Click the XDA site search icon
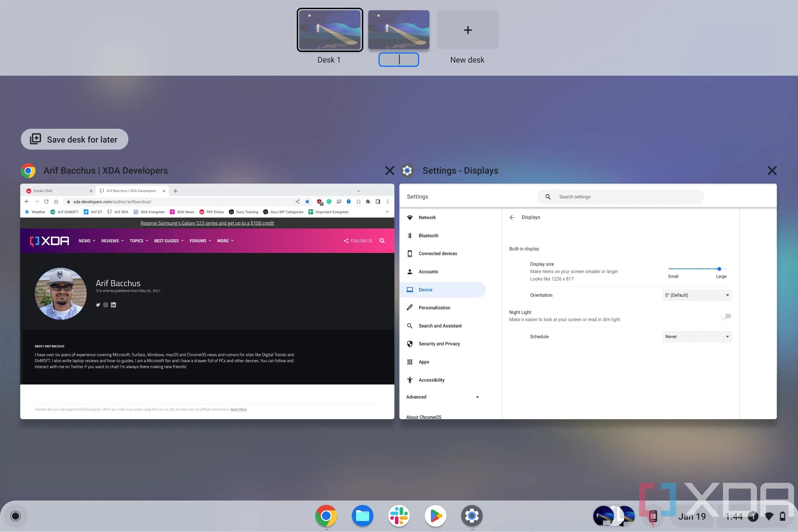This screenshot has height=532, width=798. point(382,241)
